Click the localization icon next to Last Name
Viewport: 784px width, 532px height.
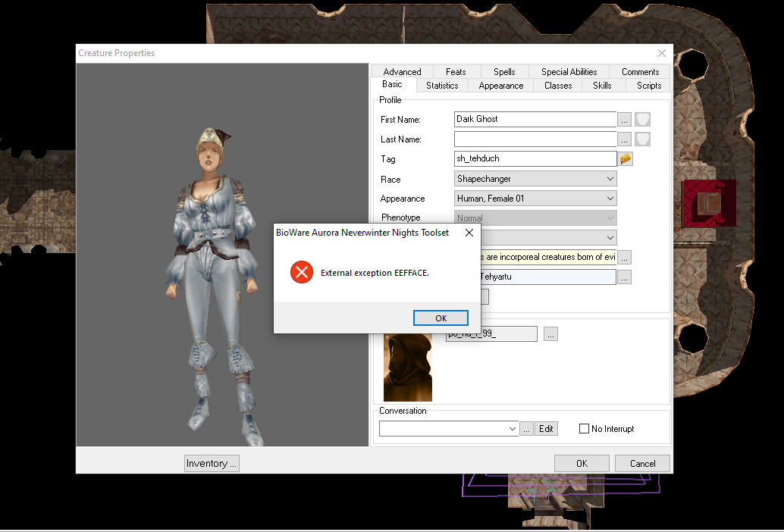pos(641,139)
